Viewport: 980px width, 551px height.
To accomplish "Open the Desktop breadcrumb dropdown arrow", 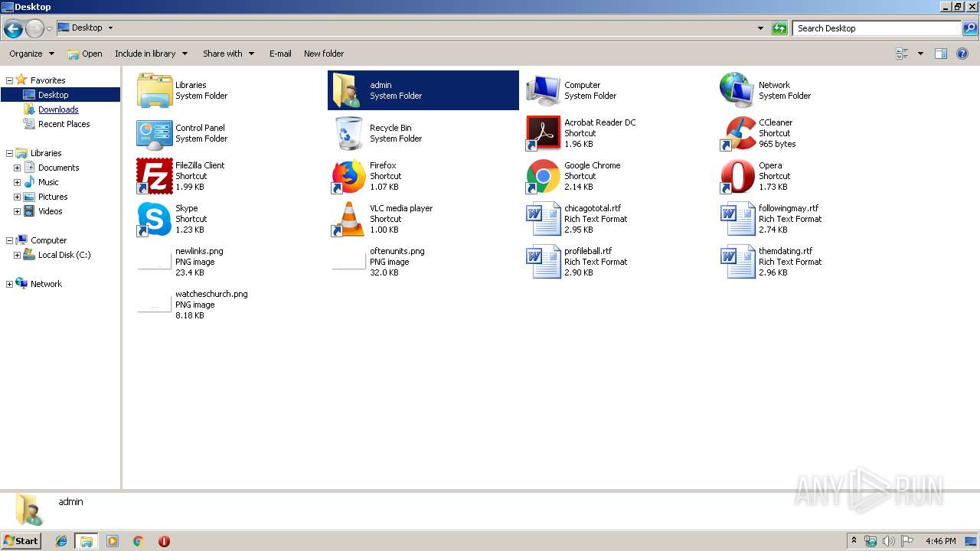I will pyautogui.click(x=110, y=28).
